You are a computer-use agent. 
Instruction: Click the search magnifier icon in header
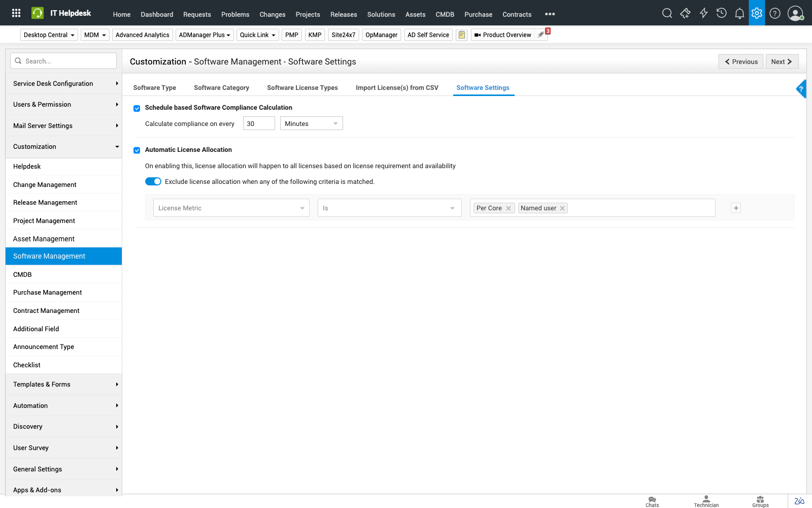(x=667, y=13)
